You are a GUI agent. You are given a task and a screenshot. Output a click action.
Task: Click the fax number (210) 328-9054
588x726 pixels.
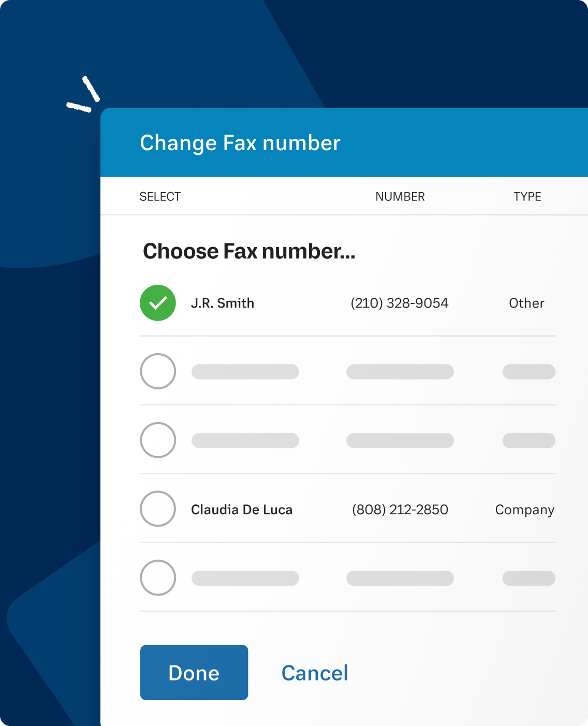tap(400, 303)
